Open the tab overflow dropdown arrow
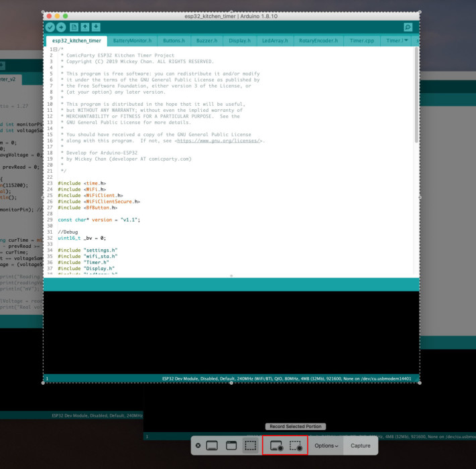Image resolution: width=476 pixels, height=469 pixels. 406,40
